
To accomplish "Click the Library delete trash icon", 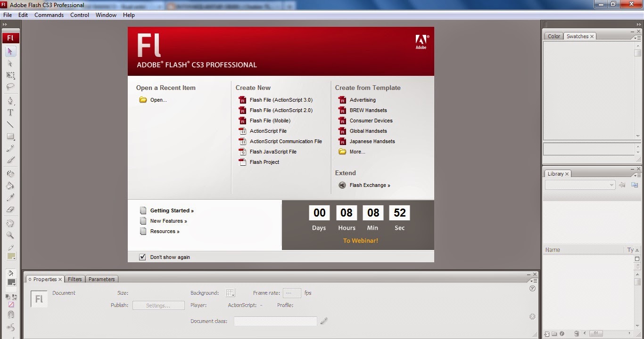I will [x=577, y=334].
